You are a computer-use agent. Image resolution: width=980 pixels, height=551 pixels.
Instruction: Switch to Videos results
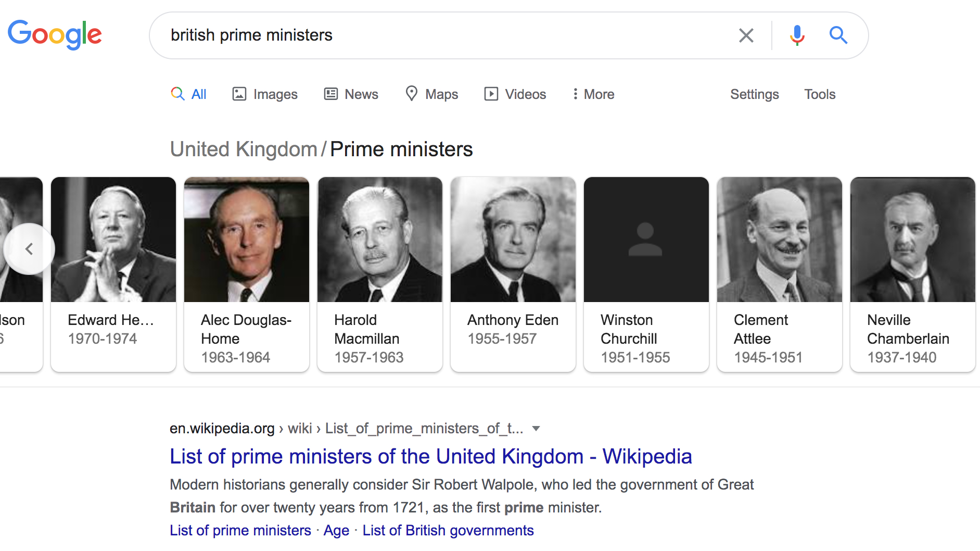515,94
